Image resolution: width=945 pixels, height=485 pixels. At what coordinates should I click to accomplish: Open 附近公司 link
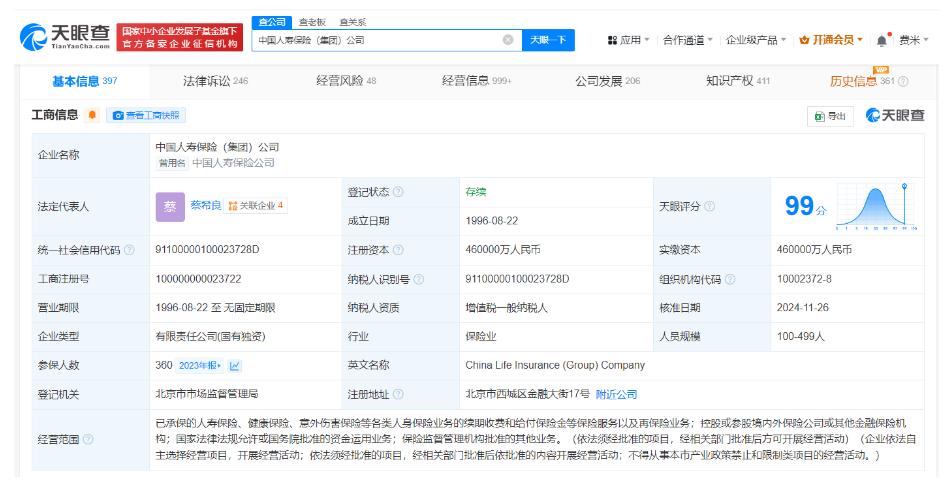click(x=616, y=395)
